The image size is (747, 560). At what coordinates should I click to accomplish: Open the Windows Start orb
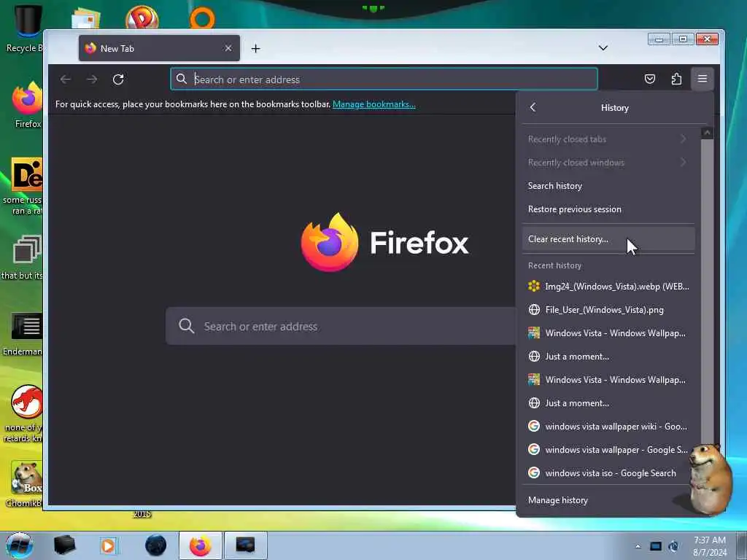(19, 545)
